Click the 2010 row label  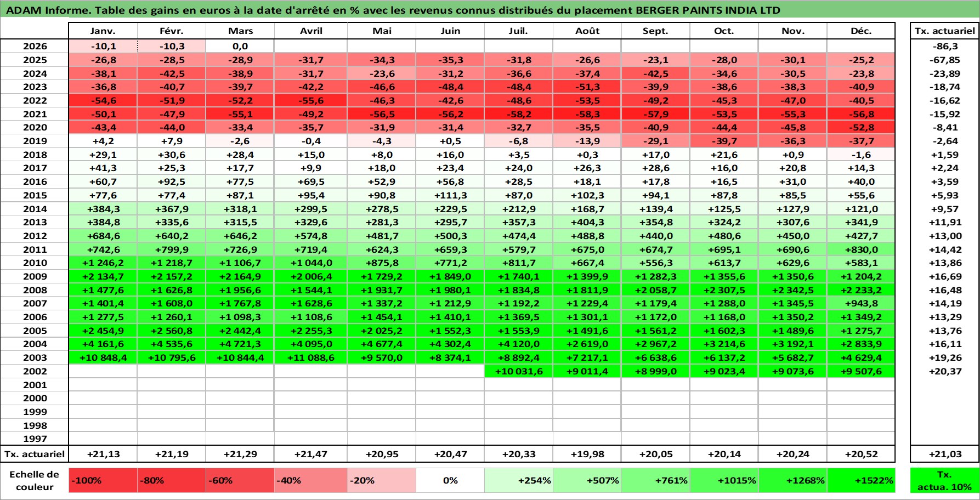click(x=35, y=263)
